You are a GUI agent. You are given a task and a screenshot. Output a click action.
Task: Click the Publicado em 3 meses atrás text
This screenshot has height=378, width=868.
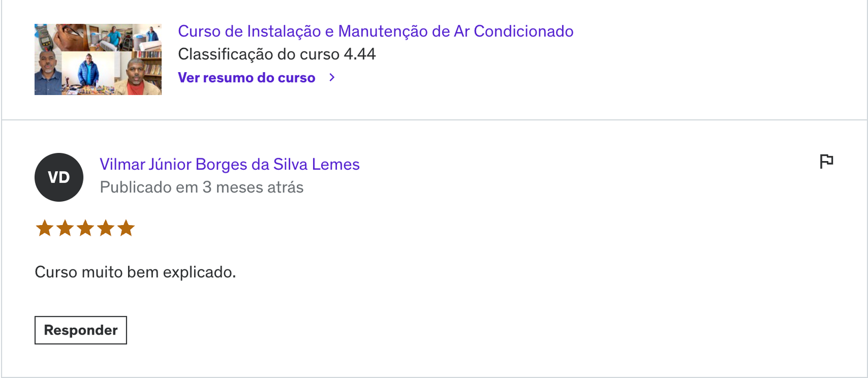201,187
